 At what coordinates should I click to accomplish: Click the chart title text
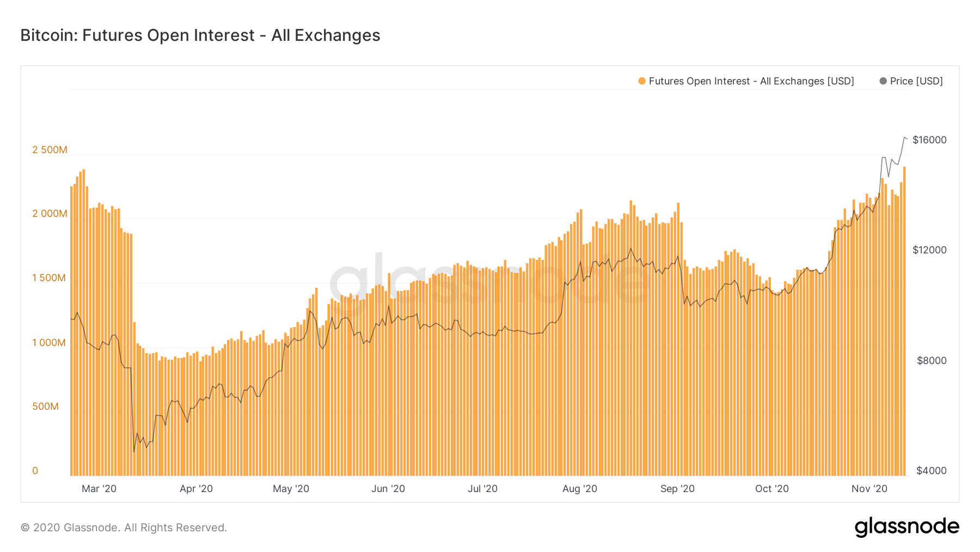point(200,35)
